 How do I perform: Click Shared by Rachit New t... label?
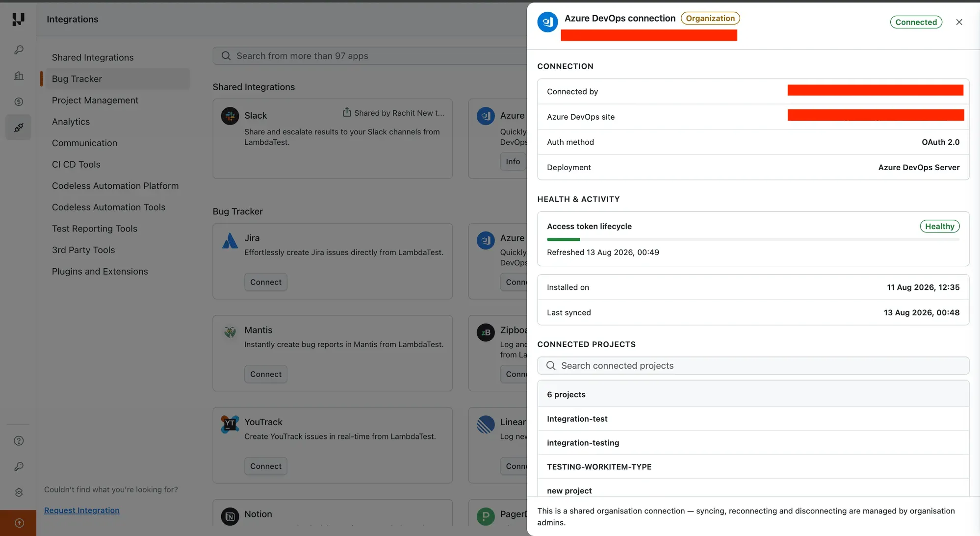[399, 113]
